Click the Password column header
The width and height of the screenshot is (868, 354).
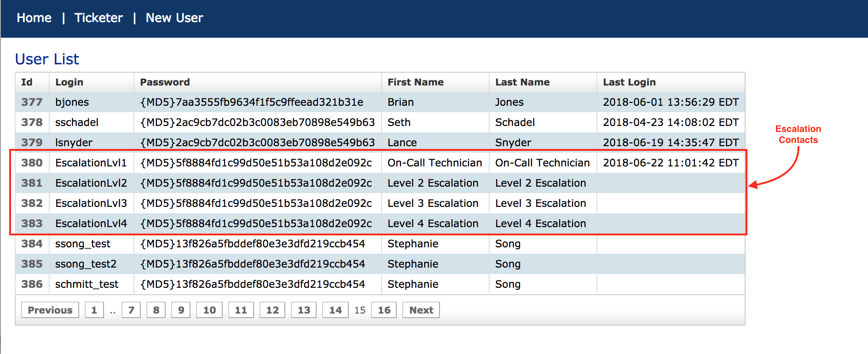coord(165,82)
